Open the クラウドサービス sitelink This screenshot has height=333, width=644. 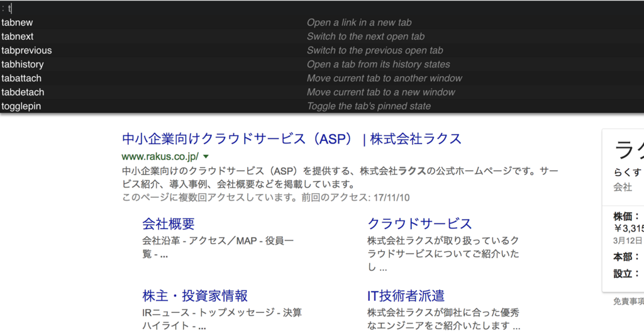click(419, 223)
